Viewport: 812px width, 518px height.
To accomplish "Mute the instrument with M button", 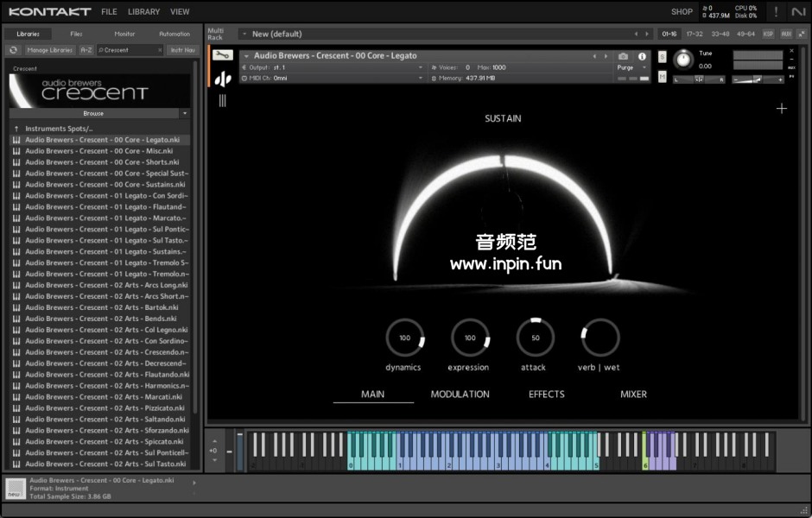I will (x=663, y=77).
